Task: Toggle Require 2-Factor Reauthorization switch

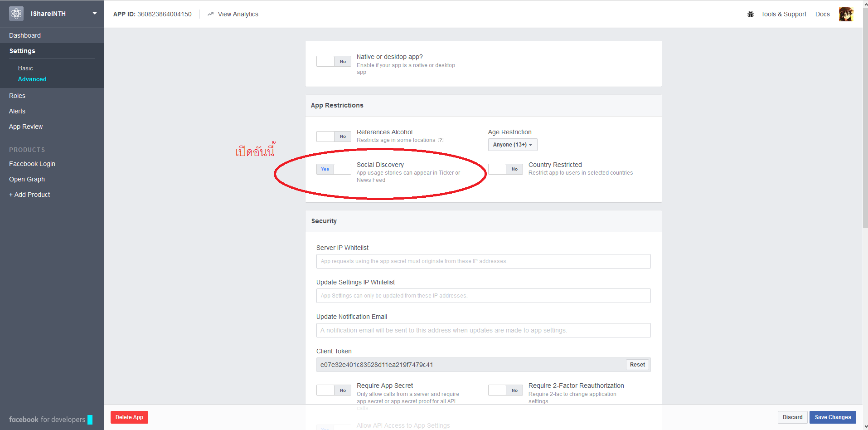Action: [505, 390]
